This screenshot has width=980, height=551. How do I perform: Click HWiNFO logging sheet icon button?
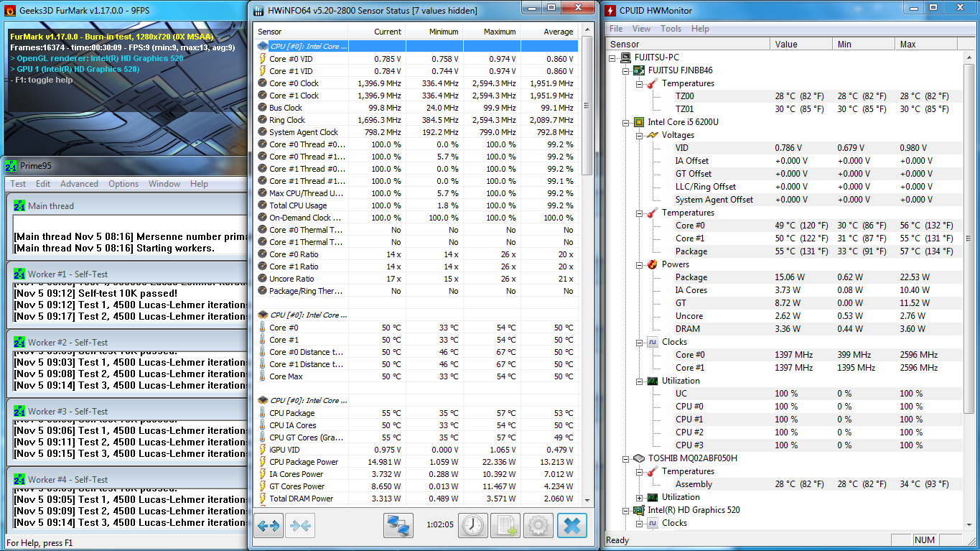[x=505, y=526]
